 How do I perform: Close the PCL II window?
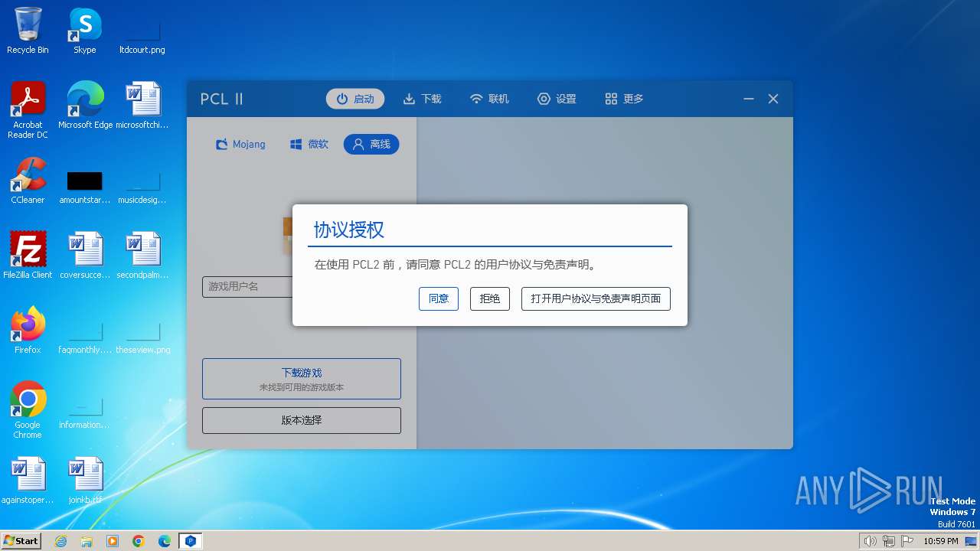(773, 99)
